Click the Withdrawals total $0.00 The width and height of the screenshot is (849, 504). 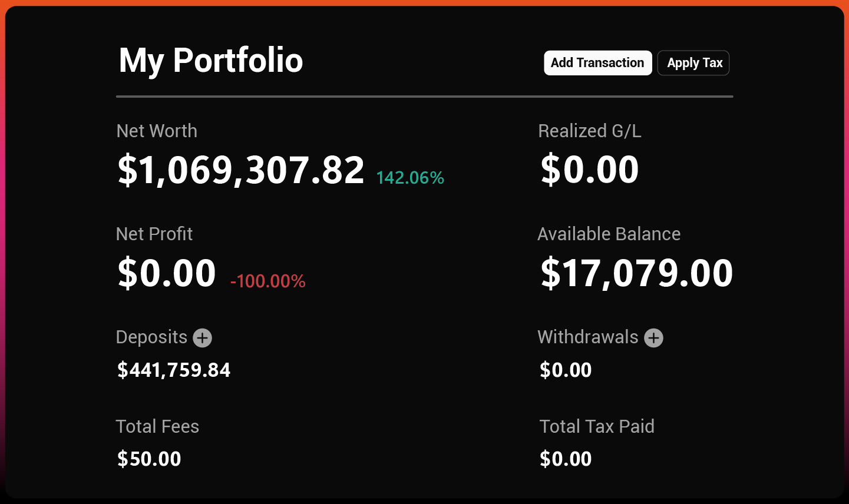tap(566, 370)
